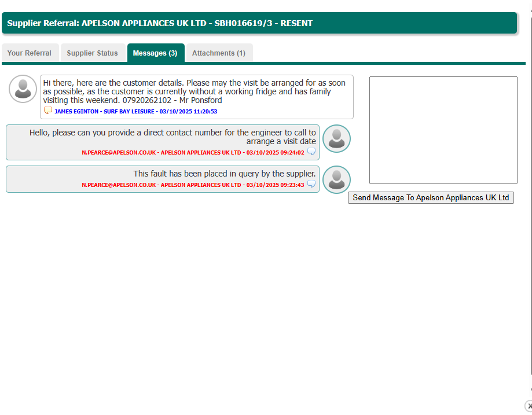Close the referral dialog with the X button
Viewport: 532px width, 415px height.
(529, 406)
